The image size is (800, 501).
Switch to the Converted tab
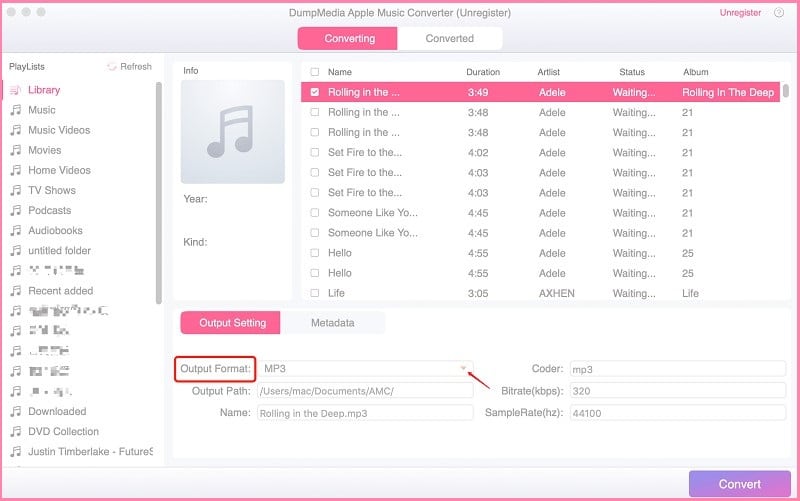(449, 39)
